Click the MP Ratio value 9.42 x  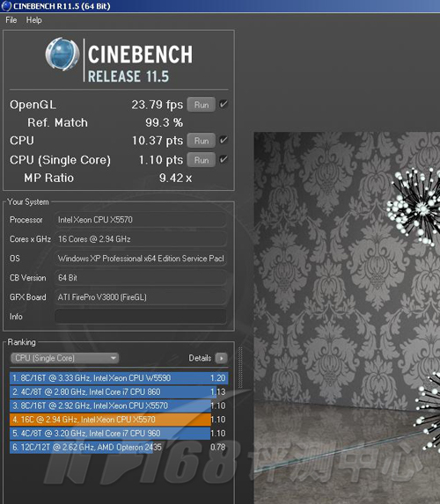175,178
